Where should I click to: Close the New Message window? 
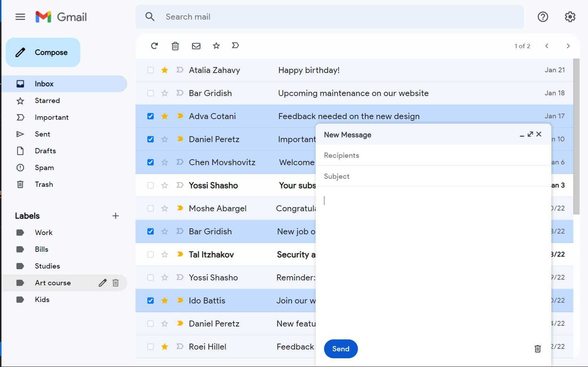click(539, 134)
